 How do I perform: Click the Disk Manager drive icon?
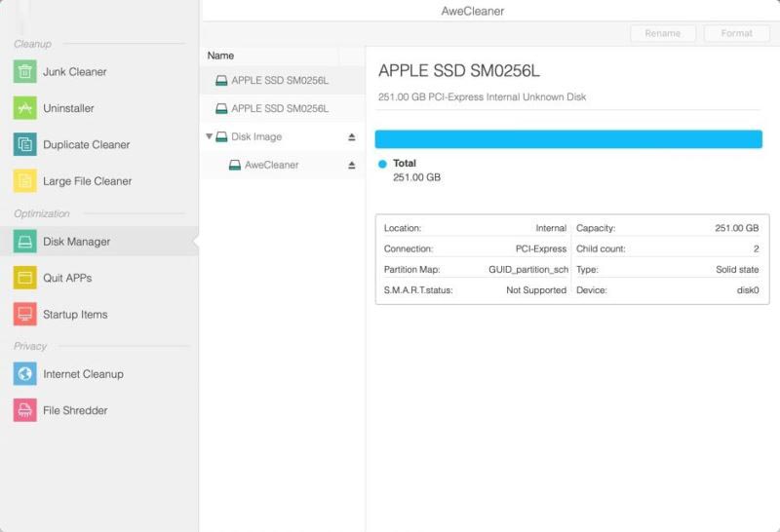click(x=25, y=241)
